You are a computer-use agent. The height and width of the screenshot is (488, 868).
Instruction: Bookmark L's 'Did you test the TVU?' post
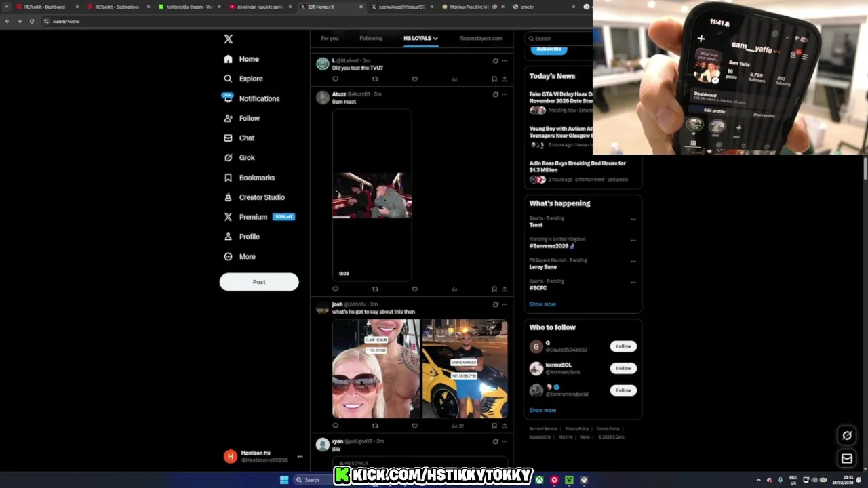click(x=494, y=79)
